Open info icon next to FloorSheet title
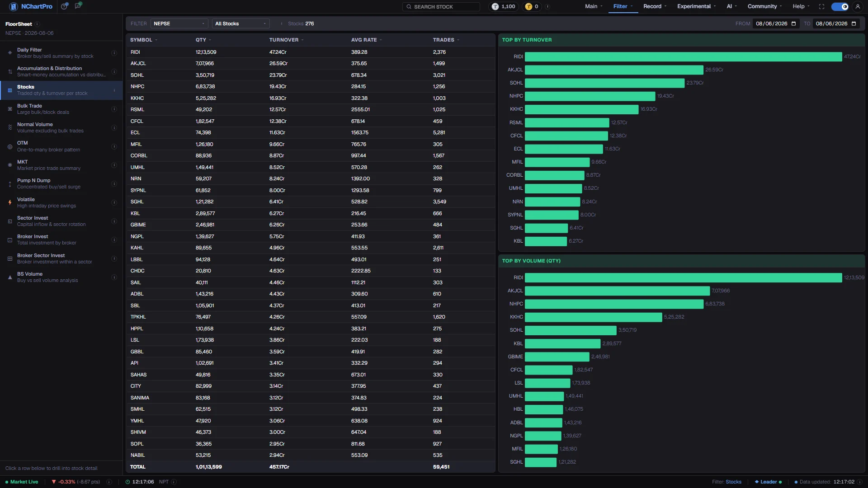Image resolution: width=868 pixels, height=488 pixels. coord(38,24)
